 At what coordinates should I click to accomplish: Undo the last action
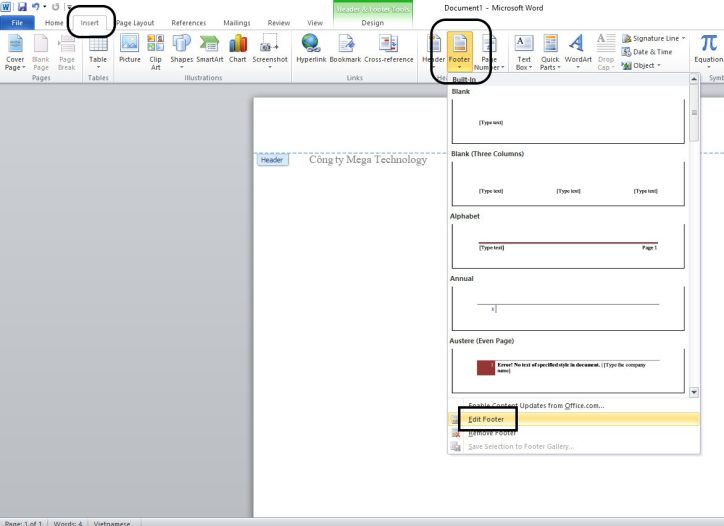point(35,7)
